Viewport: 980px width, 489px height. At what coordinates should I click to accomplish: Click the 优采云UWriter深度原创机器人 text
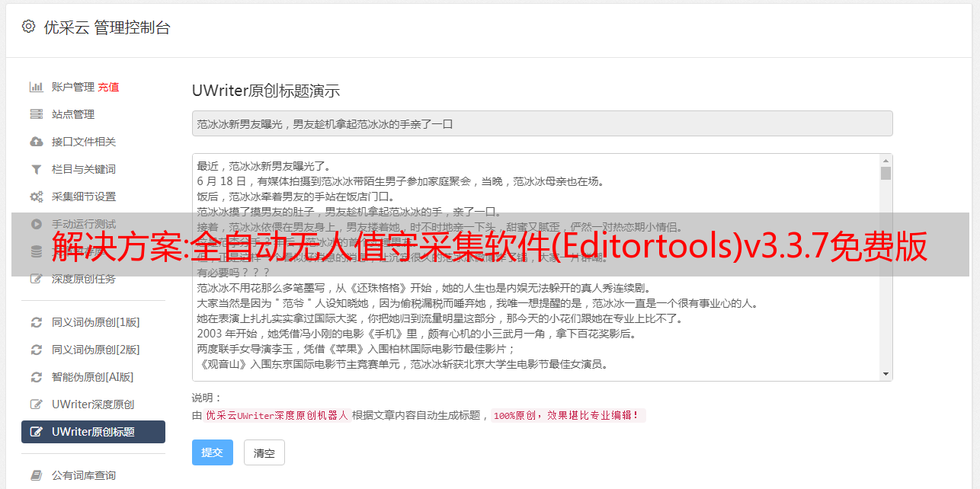click(277, 416)
